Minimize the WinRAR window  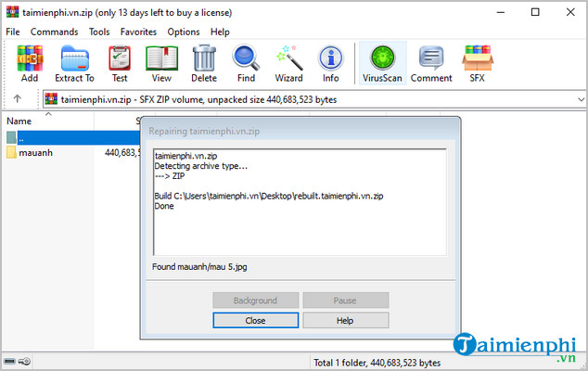tap(501, 12)
